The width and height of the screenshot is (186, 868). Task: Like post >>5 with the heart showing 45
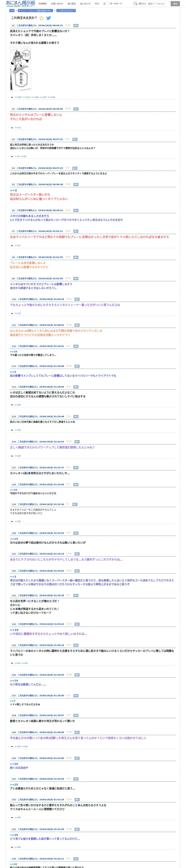(x=66, y=184)
